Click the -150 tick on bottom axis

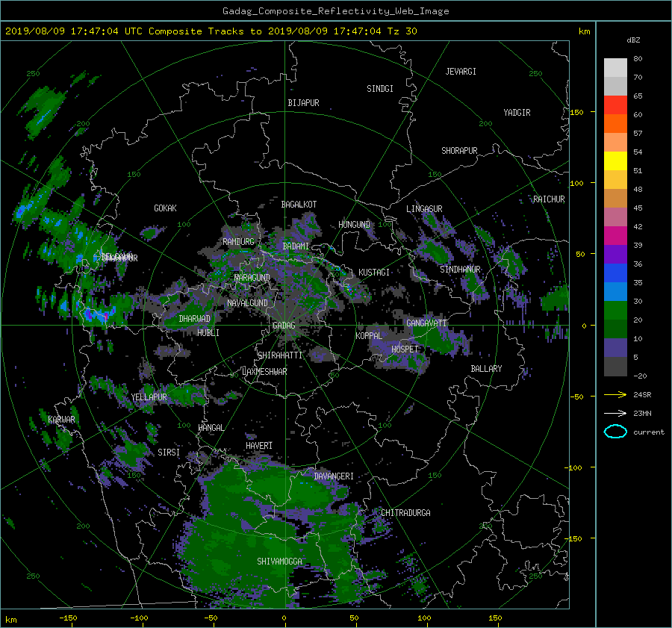click(68, 618)
